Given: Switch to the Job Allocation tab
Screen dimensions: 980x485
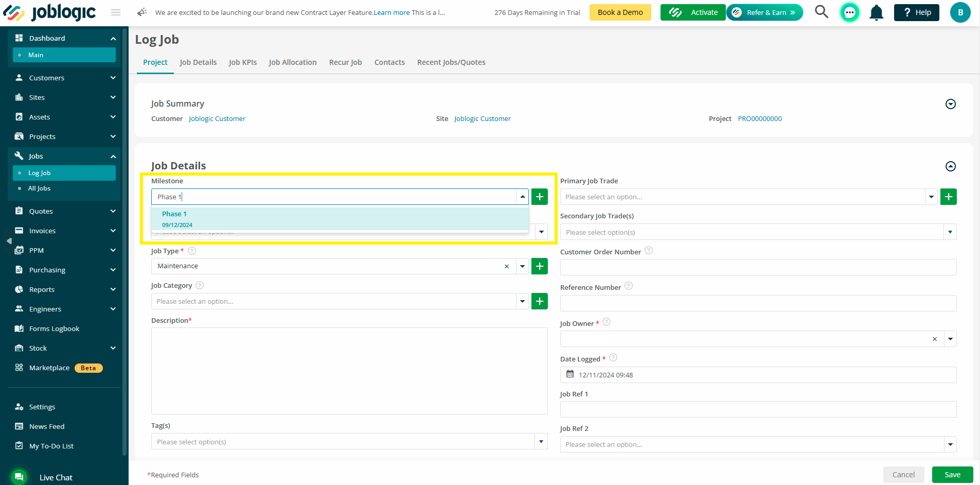Looking at the screenshot, I should point(293,62).
